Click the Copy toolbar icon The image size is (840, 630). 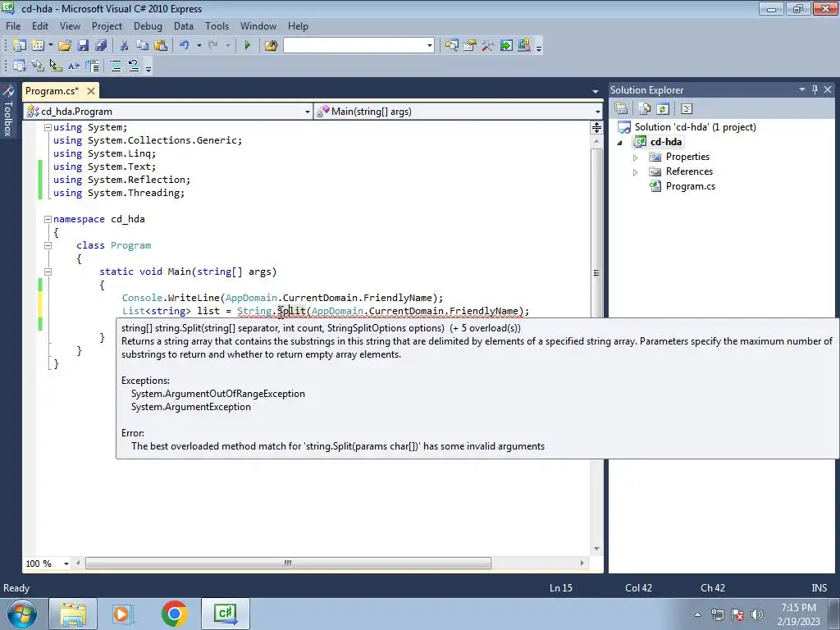pyautogui.click(x=142, y=46)
